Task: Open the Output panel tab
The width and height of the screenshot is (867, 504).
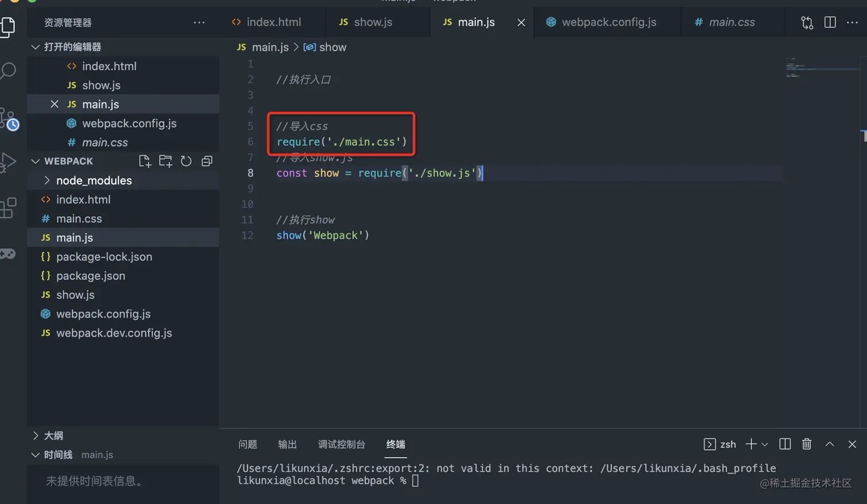Action: click(287, 444)
